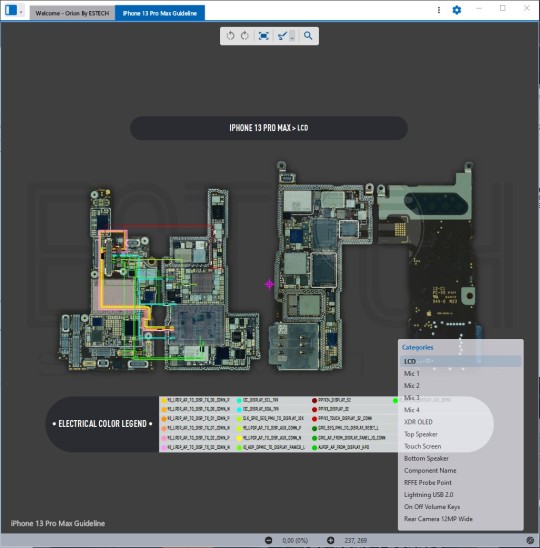Click the bottom pink legend dot in first column
The width and height of the screenshot is (540, 548).
[x=164, y=448]
